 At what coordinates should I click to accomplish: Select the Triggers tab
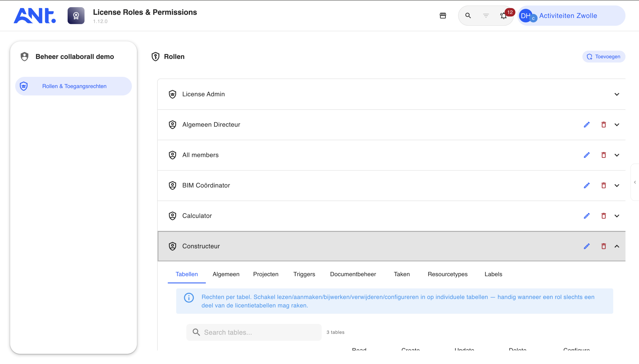(x=304, y=274)
